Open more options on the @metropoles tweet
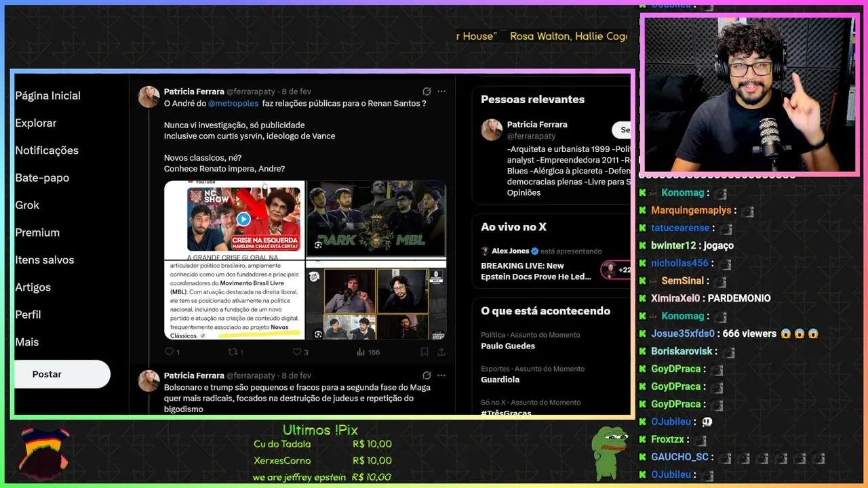 pyautogui.click(x=441, y=91)
